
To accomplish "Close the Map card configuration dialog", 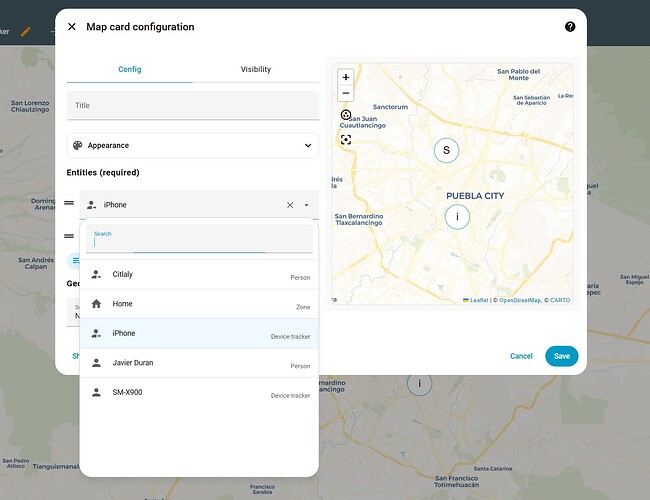I will click(72, 27).
